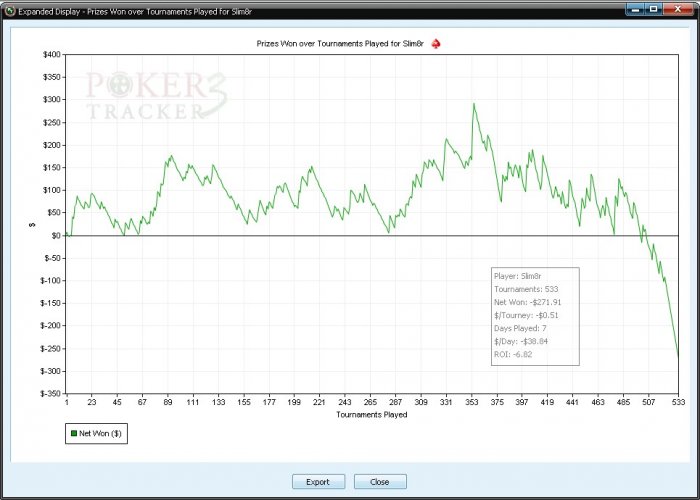Image resolution: width=700 pixels, height=500 pixels.
Task: Click the $0 label on y-axis
Action: coord(57,235)
